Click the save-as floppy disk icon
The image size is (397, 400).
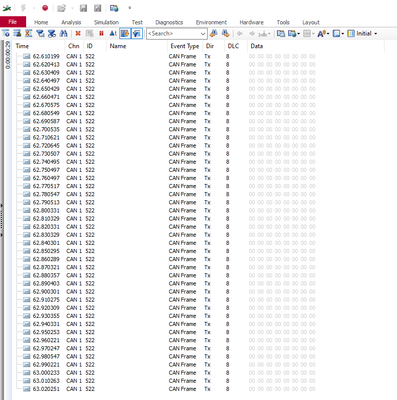(97, 8)
